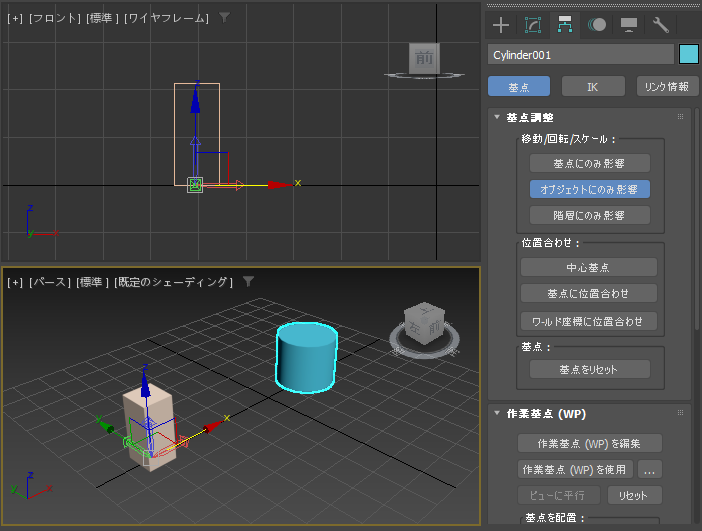702x531 pixels.
Task: Switch to リンク情報 (Link Info)
Action: click(x=667, y=86)
